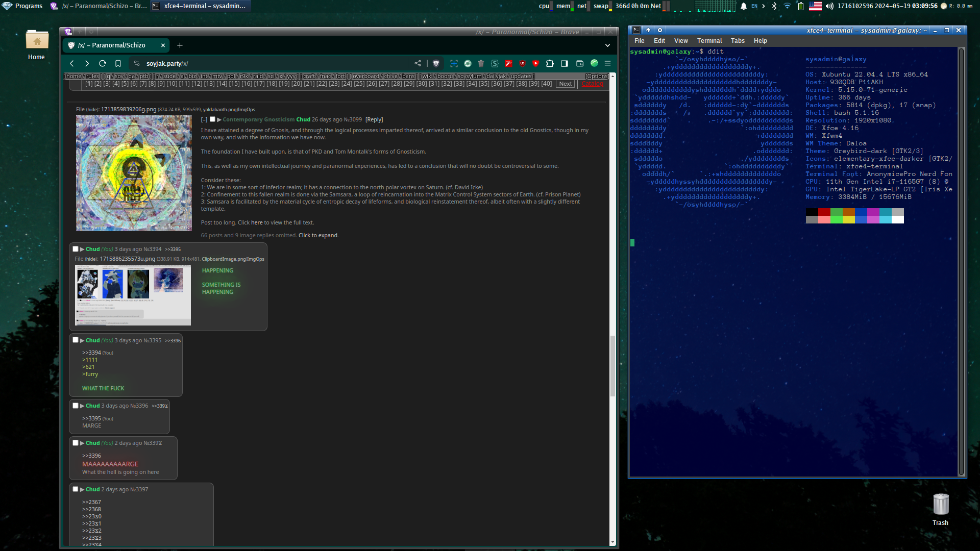Click the share icon in the address bar

coord(418,63)
